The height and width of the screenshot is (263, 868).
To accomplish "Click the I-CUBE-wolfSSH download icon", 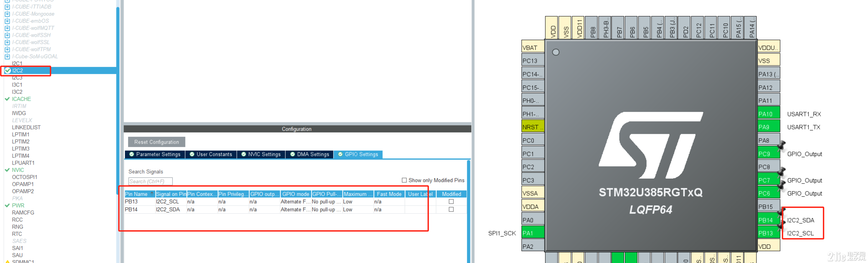I will 7,35.
